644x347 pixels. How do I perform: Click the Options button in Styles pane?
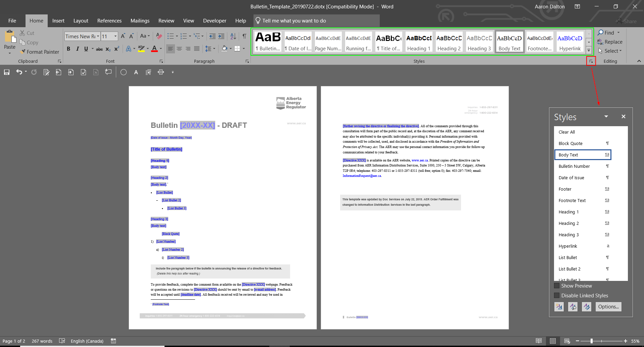point(608,306)
